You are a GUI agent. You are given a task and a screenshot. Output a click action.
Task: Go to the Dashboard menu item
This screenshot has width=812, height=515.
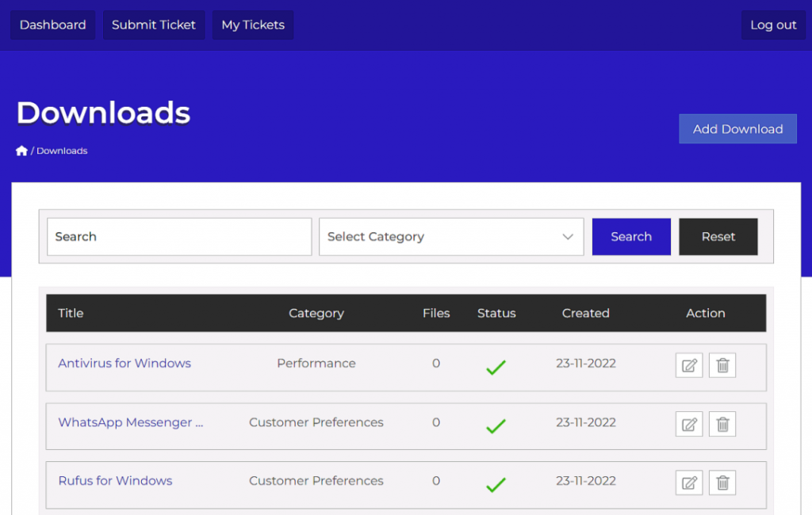click(52, 25)
